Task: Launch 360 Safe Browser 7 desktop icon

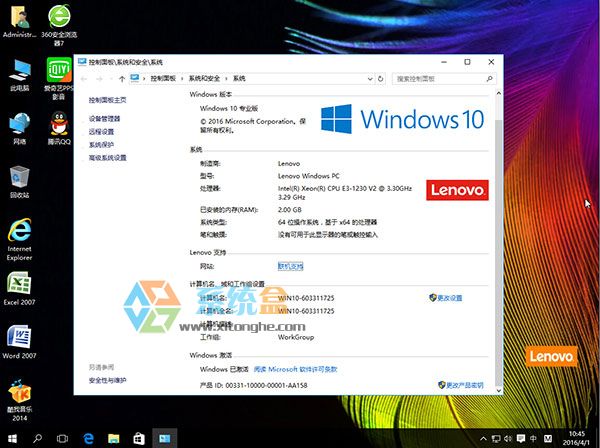Action: click(59, 24)
